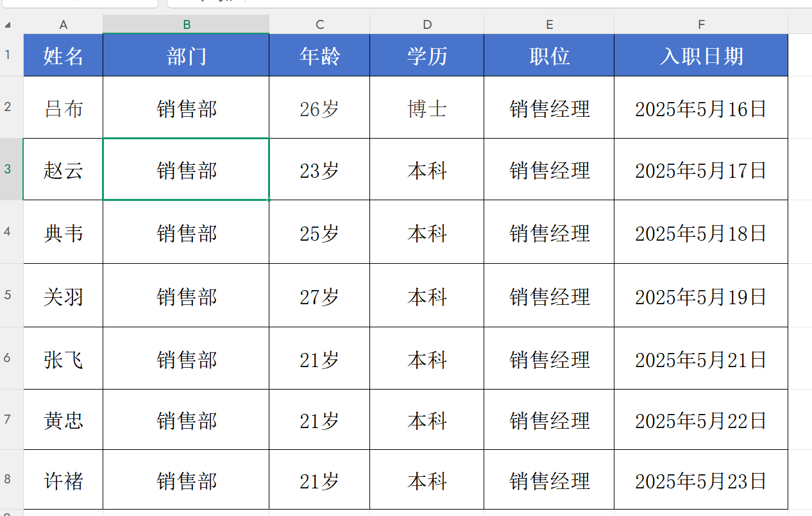Select the cell containing 张飞
Viewport: 812px width, 516px height.
63,358
